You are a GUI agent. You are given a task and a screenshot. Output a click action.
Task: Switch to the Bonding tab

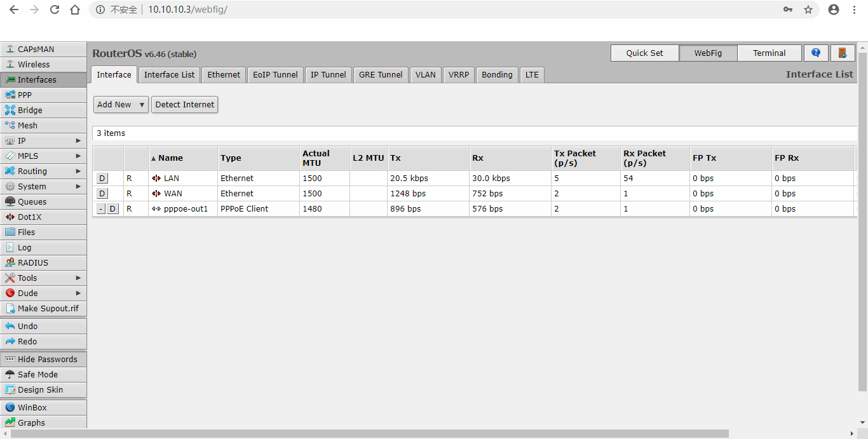tap(497, 75)
